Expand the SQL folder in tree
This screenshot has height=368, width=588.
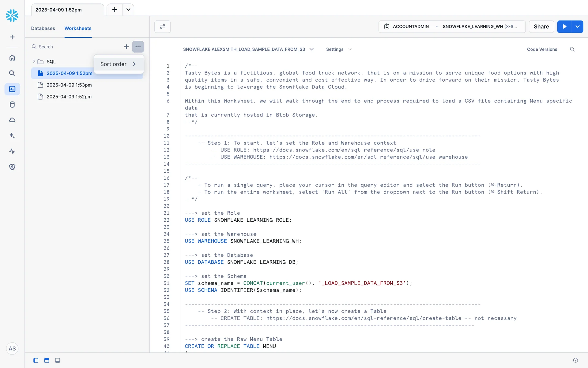coord(34,62)
